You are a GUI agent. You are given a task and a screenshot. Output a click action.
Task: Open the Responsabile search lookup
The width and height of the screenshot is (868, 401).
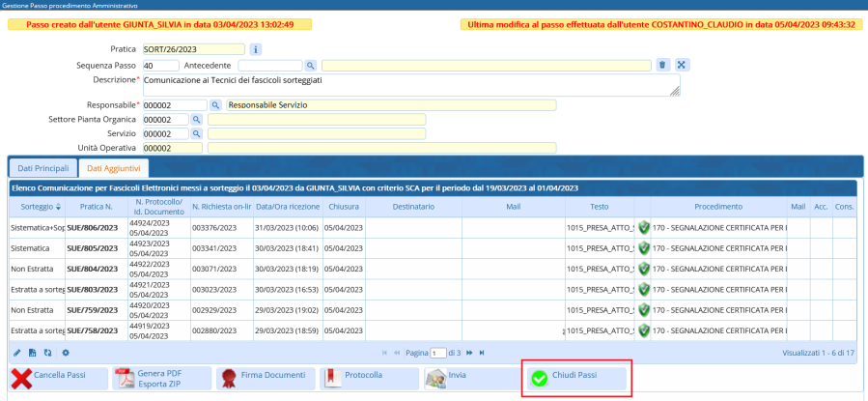tap(216, 104)
